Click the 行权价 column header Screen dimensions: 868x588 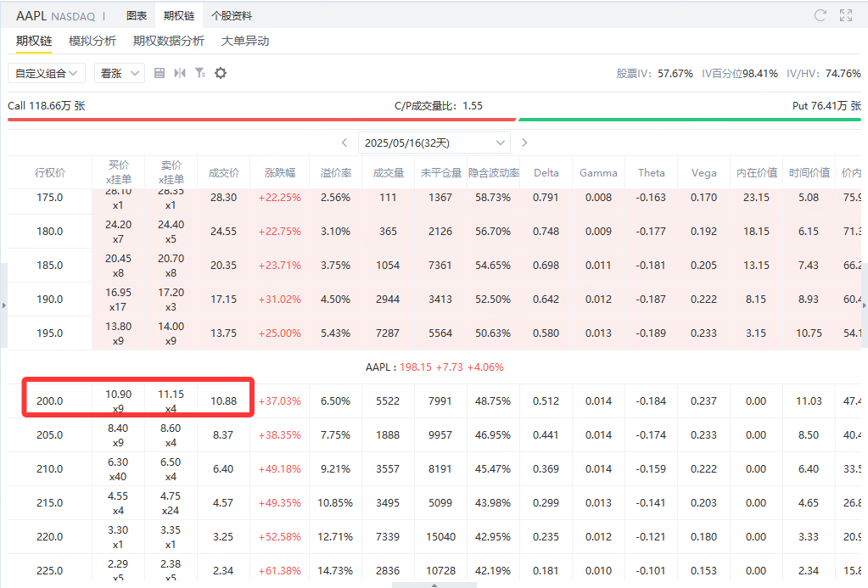tap(50, 173)
